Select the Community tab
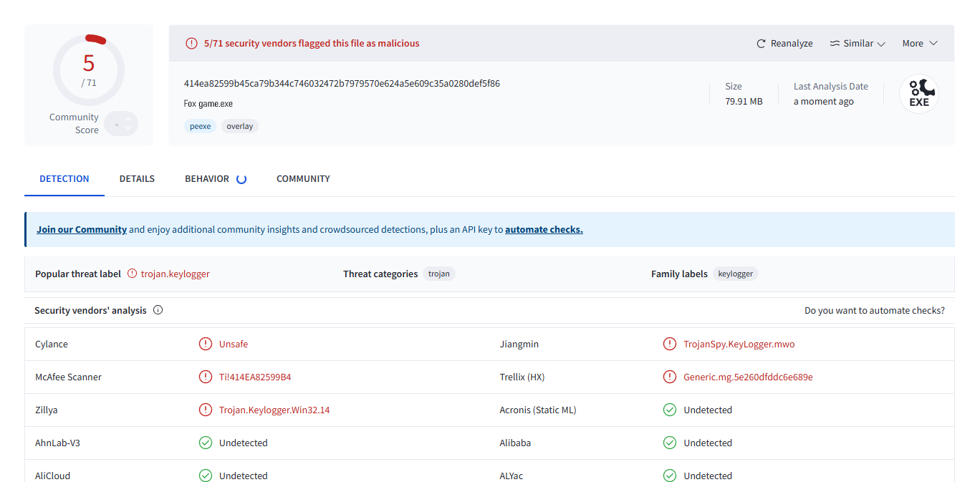Screen dimensions: 980x482 click(x=303, y=178)
